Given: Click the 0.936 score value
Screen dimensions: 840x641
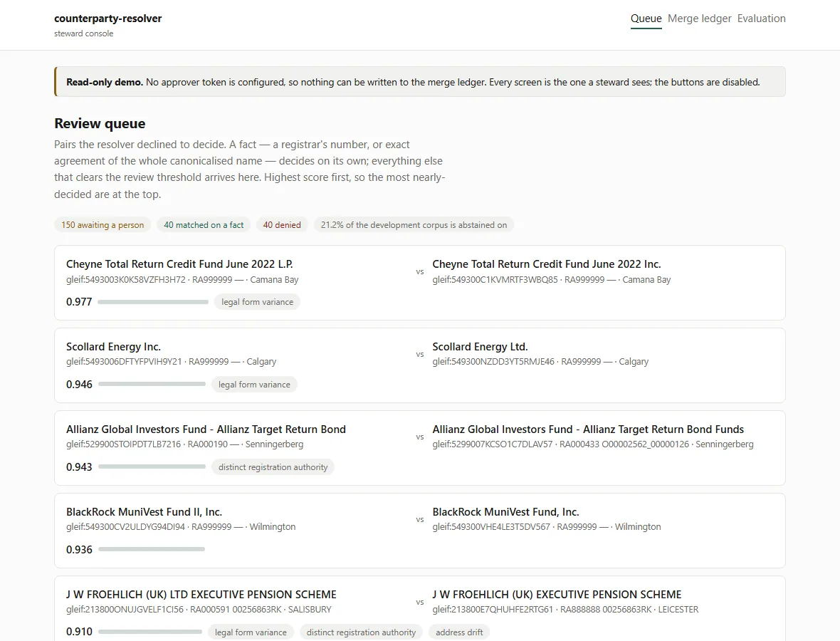Looking at the screenshot, I should click(79, 549).
